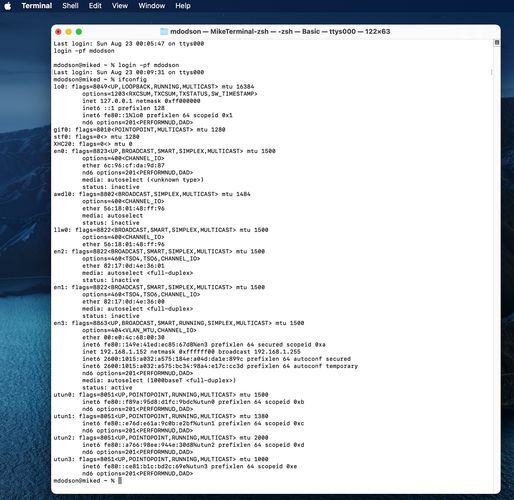Click the status: active line

107,388
